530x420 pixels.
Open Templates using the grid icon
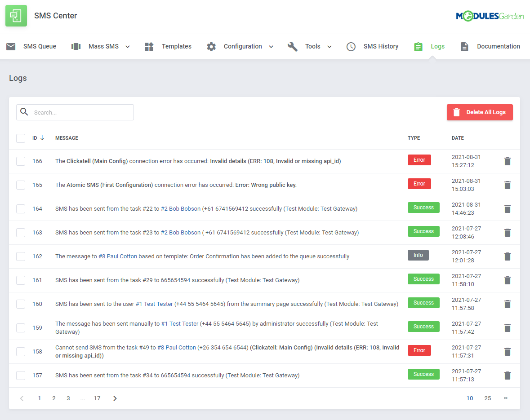tap(149, 46)
